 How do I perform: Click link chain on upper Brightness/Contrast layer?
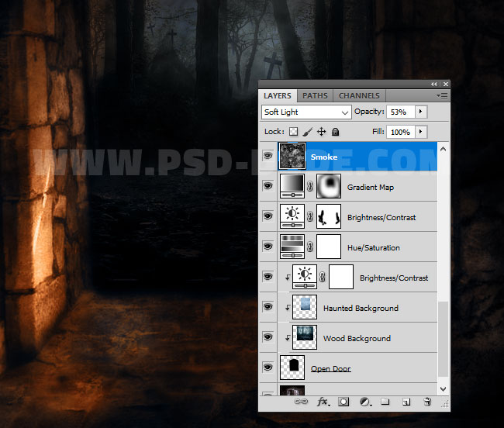310,216
